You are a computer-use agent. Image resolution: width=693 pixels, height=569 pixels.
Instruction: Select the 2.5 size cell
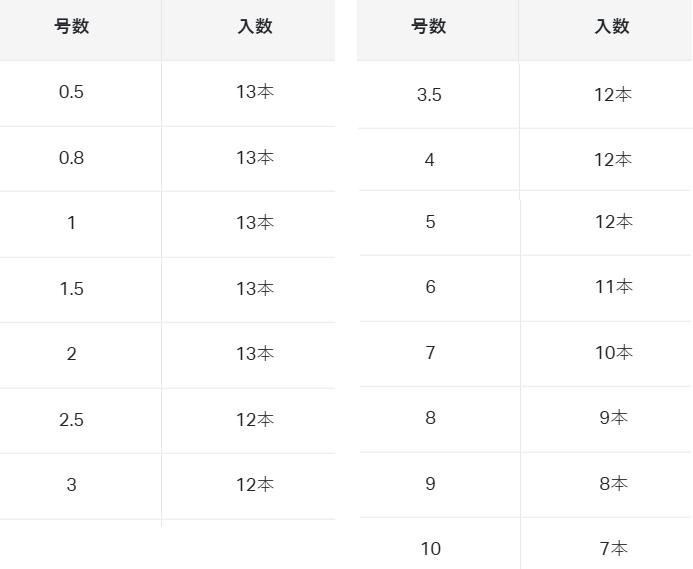pyautogui.click(x=71, y=420)
